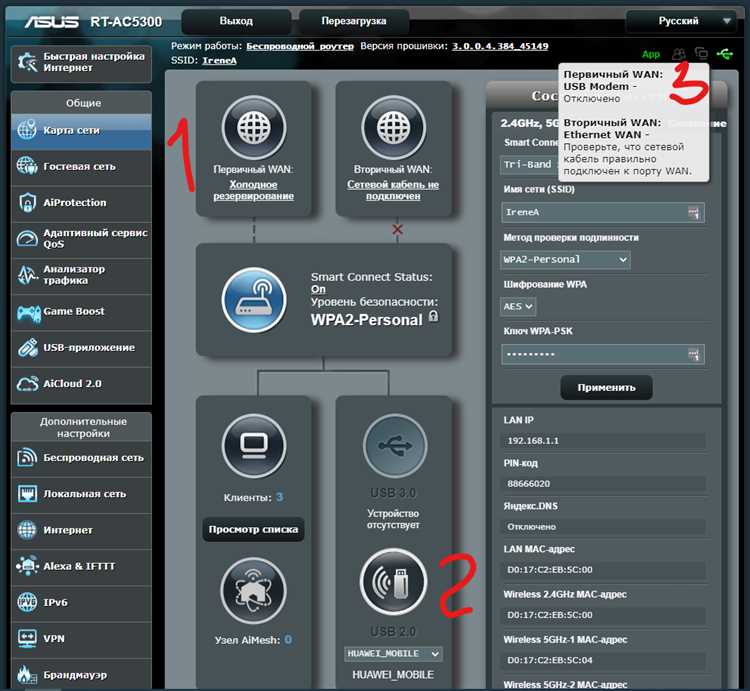Click the Secondary WAN globe icon
The width and height of the screenshot is (750, 691).
(393, 129)
